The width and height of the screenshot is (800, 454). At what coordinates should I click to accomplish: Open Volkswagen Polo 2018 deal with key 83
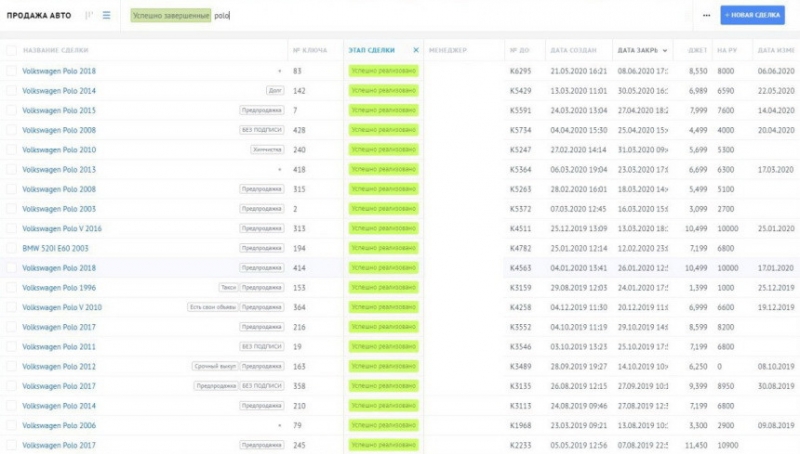[59, 71]
